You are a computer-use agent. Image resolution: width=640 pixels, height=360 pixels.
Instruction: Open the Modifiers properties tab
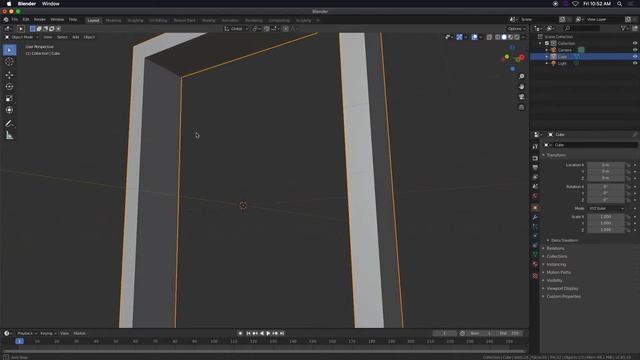point(535,217)
